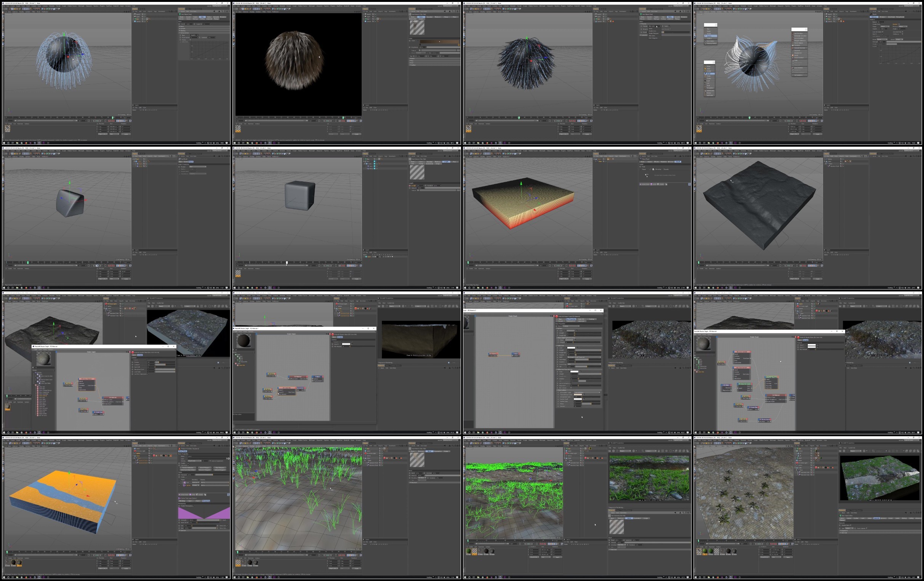The height and width of the screenshot is (581, 924).
Task: Toggle the Enable Remapping checkbox
Action: [194, 506]
